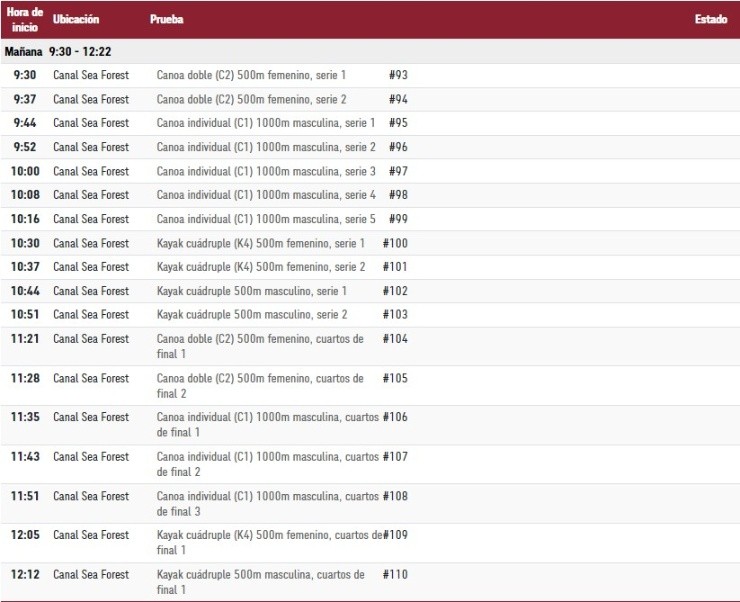Click event number #104
The width and height of the screenshot is (740, 602).
395,339
